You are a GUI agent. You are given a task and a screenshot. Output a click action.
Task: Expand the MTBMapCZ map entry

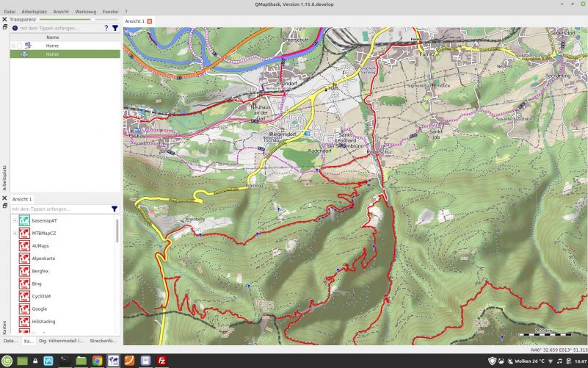point(15,233)
